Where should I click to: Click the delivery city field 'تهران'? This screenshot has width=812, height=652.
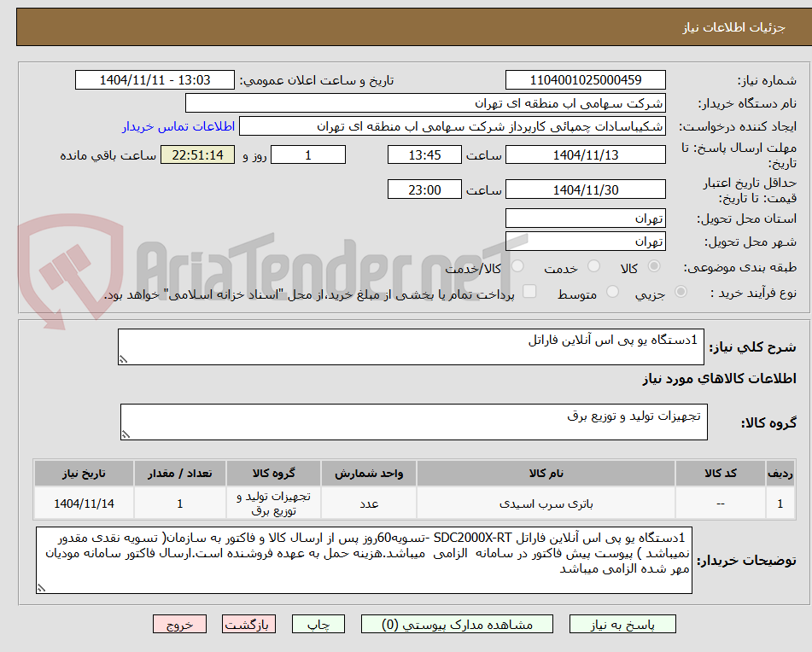tap(585, 242)
